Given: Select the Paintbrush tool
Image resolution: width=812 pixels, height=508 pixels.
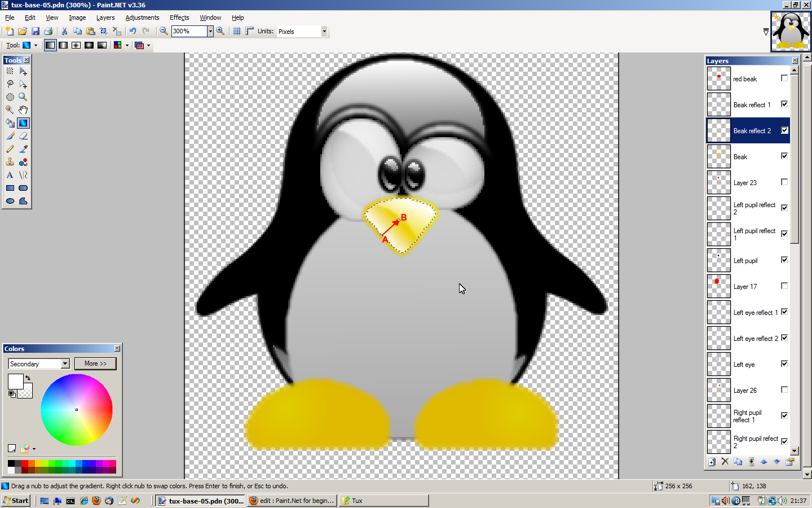Looking at the screenshot, I should [10, 136].
